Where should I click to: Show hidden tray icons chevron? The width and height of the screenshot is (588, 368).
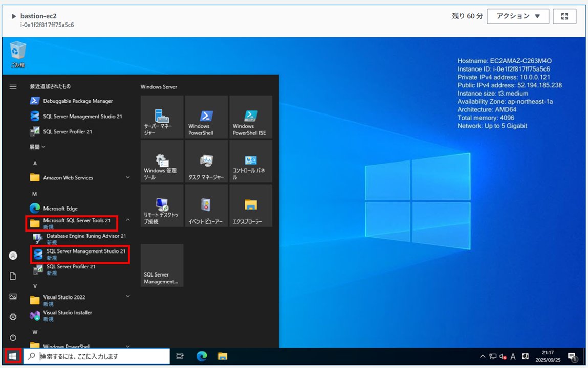click(483, 356)
